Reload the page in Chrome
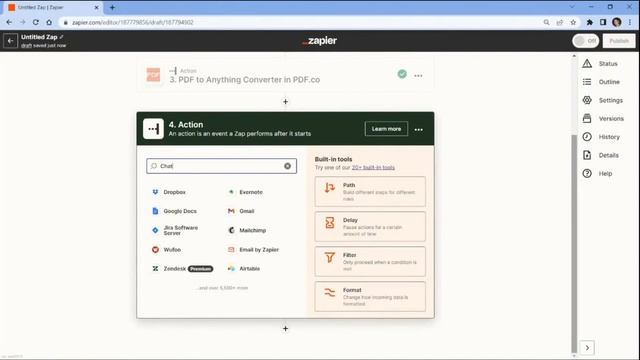The image size is (640, 360). pos(36,22)
